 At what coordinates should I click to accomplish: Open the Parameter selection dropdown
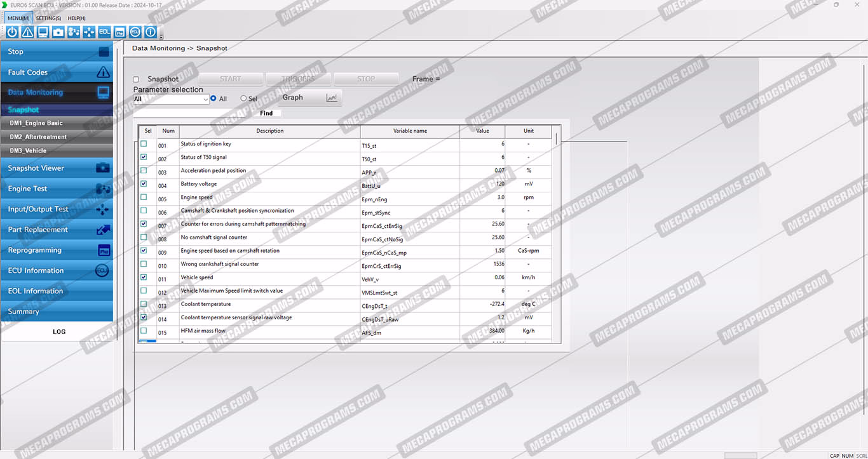click(205, 100)
